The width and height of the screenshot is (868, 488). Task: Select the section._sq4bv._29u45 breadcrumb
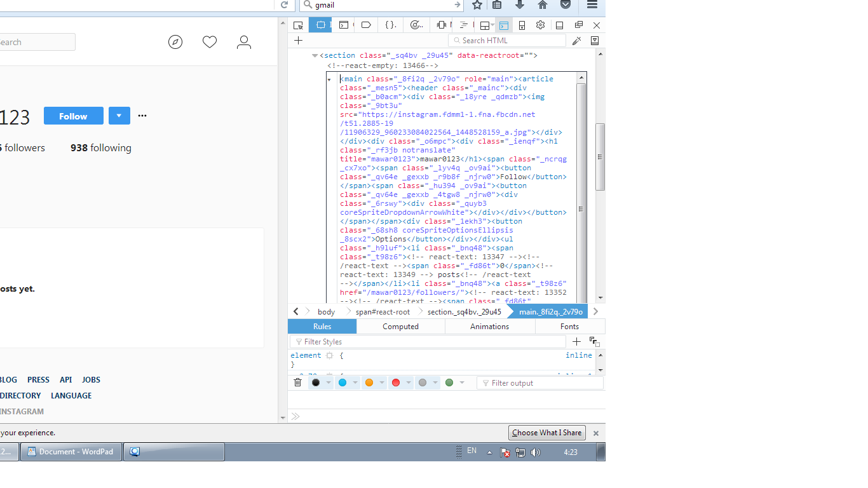coord(464,312)
